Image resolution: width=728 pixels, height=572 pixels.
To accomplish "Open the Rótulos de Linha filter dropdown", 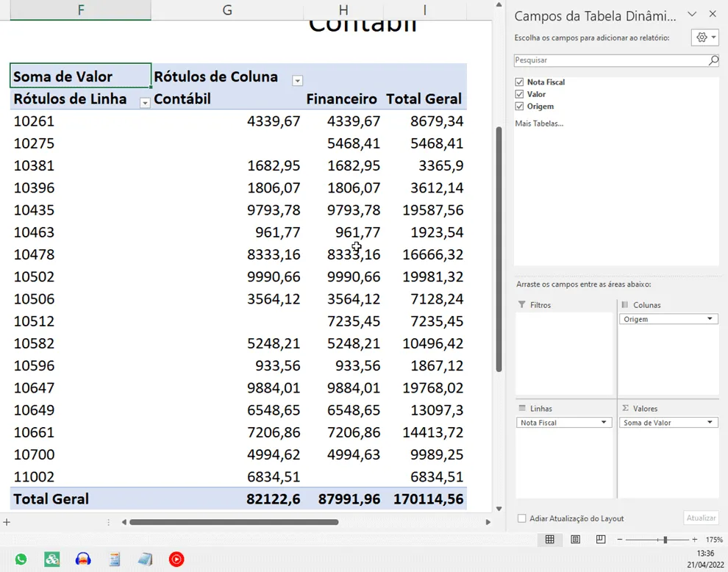I will click(145, 103).
